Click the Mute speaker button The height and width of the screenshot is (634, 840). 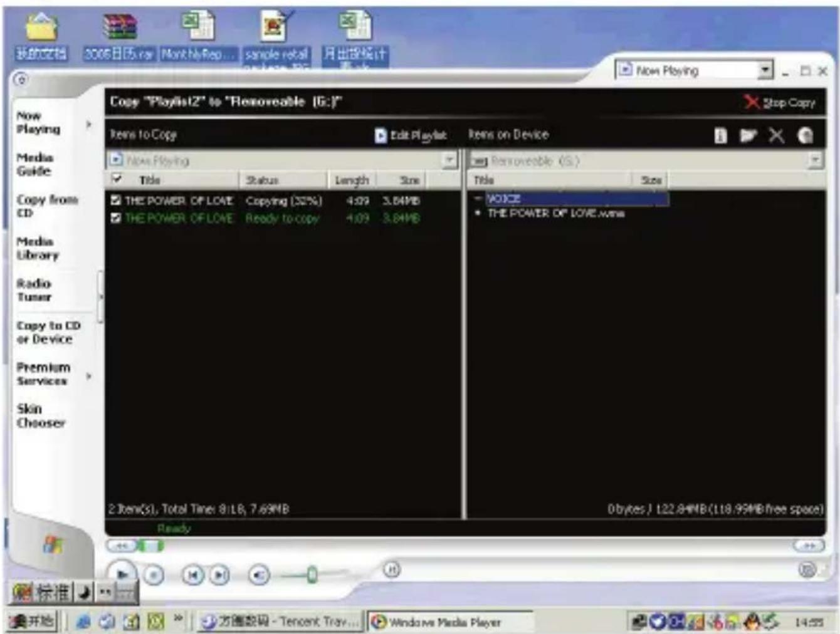(x=259, y=574)
